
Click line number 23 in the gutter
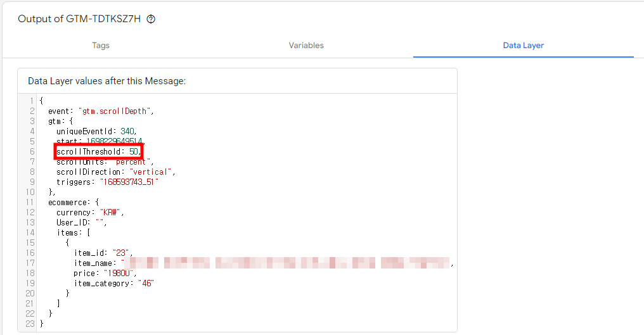coord(30,324)
